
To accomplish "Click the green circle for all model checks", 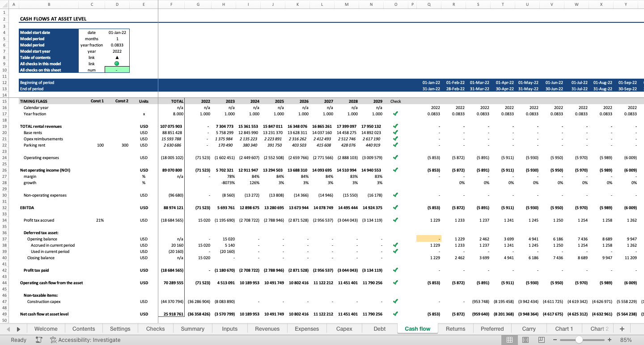I will 117,64.
